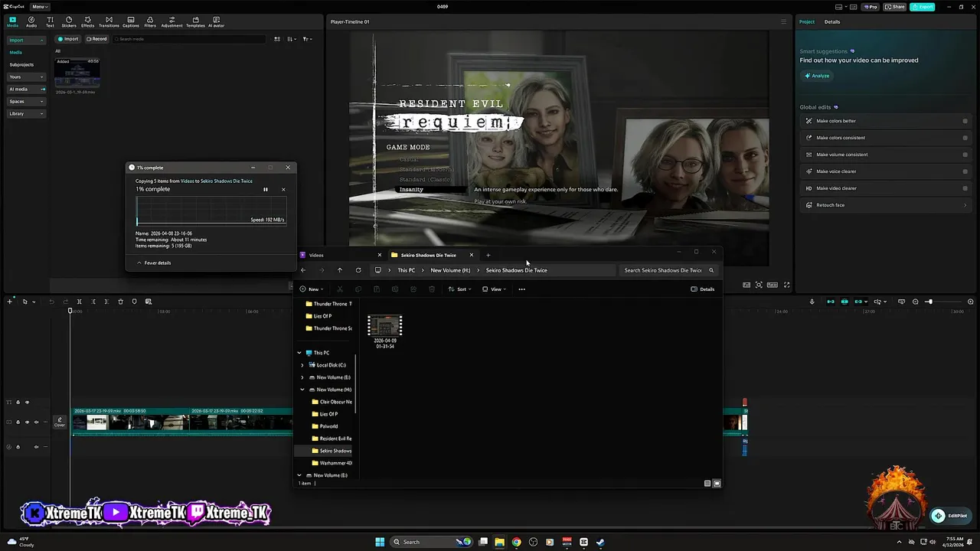This screenshot has height=551, width=980.
Task: Expand Local Disk (C:) in Explorer tree
Action: [x=302, y=365]
